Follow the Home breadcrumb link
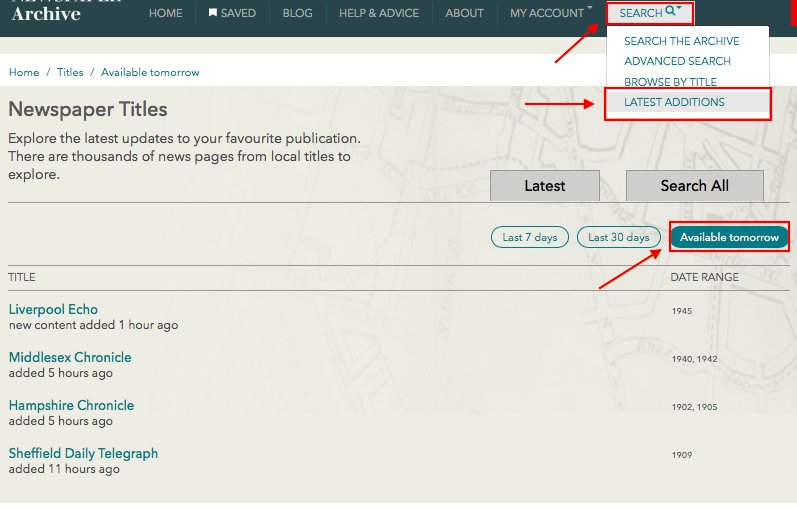Image resolution: width=797 pixels, height=508 pixels. point(24,72)
